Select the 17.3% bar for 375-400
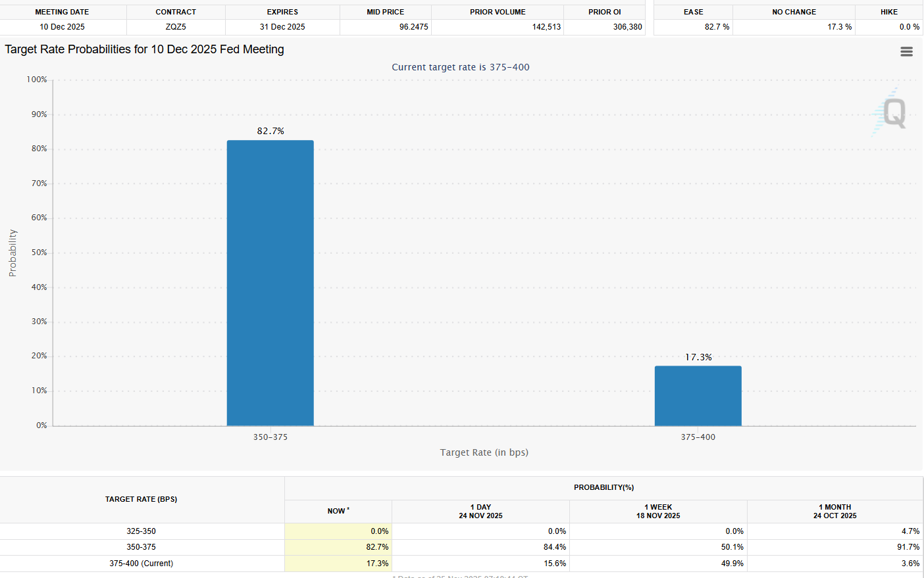This screenshot has width=924, height=578. 698,395
